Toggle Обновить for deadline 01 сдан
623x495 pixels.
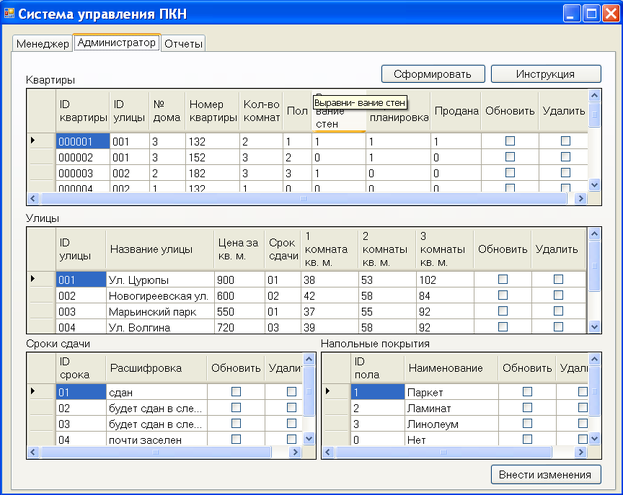(x=236, y=392)
